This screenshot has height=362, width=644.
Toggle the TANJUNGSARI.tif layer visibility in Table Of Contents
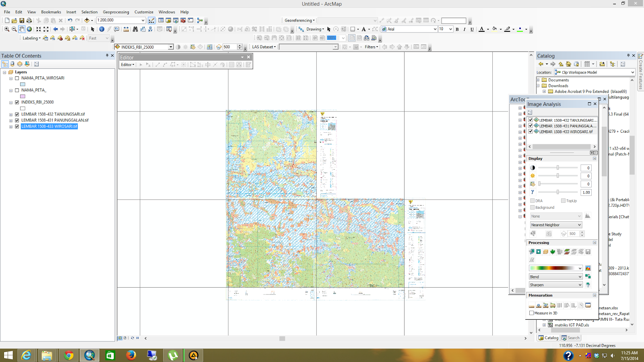(17, 114)
